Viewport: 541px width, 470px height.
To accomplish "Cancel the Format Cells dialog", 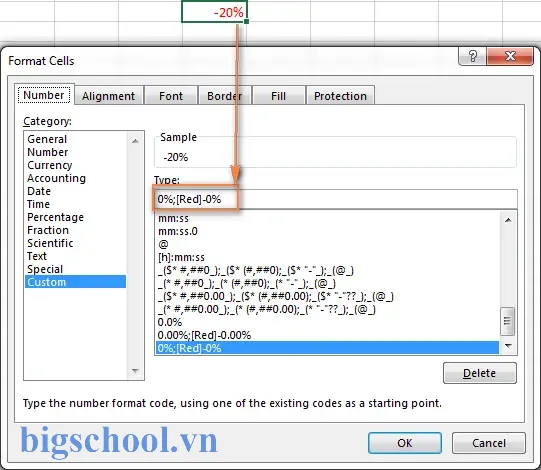I will coord(489,443).
